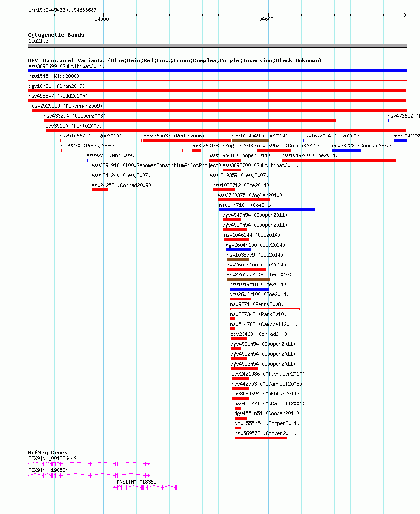The image size is (420, 514).
Task: Click nsv569548 (Cooper2011) label
Action: click(239, 155)
